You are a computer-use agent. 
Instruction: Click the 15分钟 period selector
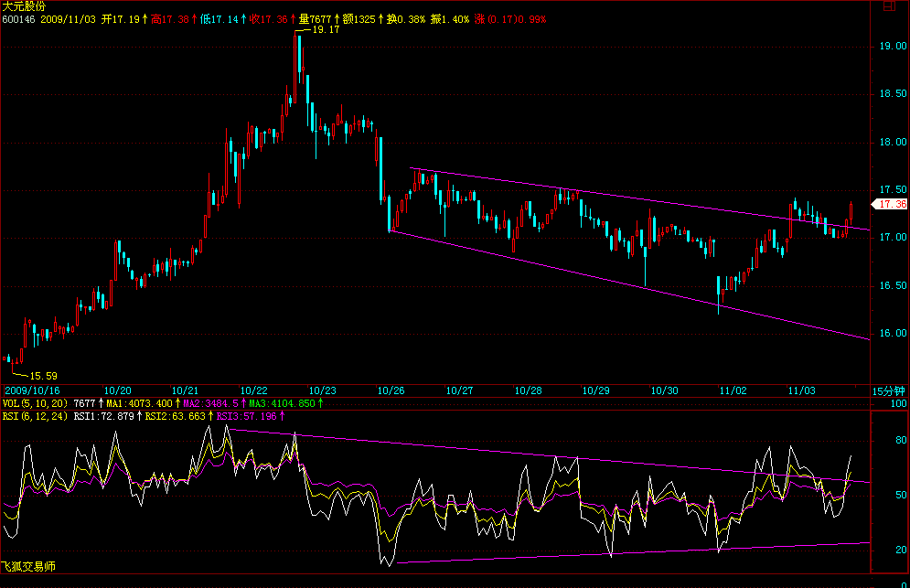[889, 391]
